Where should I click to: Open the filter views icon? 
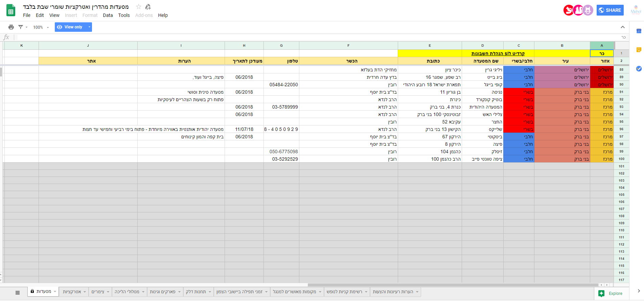pyautogui.click(x=21, y=27)
